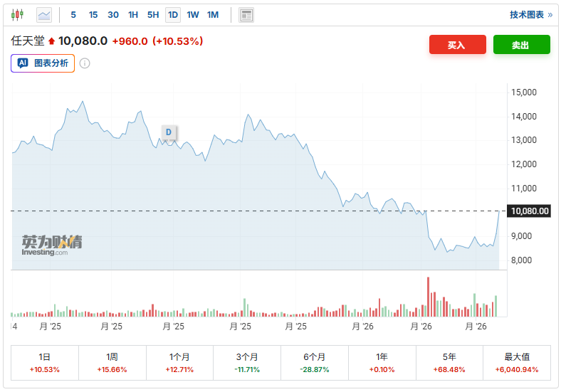Click the red up arrow beside 任天堂
The width and height of the screenshot is (561, 392).
(x=51, y=42)
